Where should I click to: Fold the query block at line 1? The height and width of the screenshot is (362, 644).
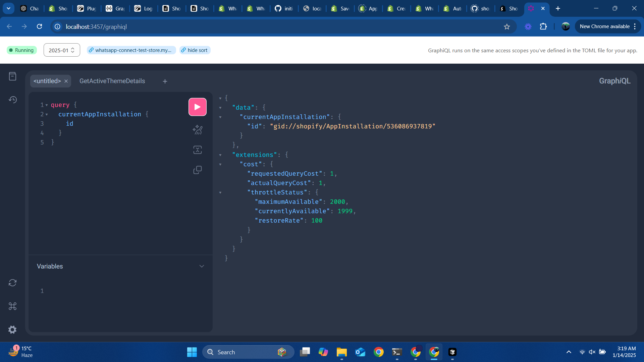pos(47,105)
